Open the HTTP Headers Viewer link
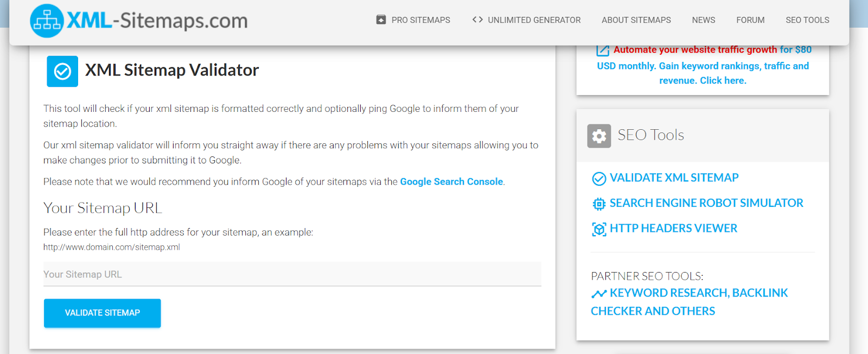This screenshot has height=354, width=868. (x=673, y=229)
